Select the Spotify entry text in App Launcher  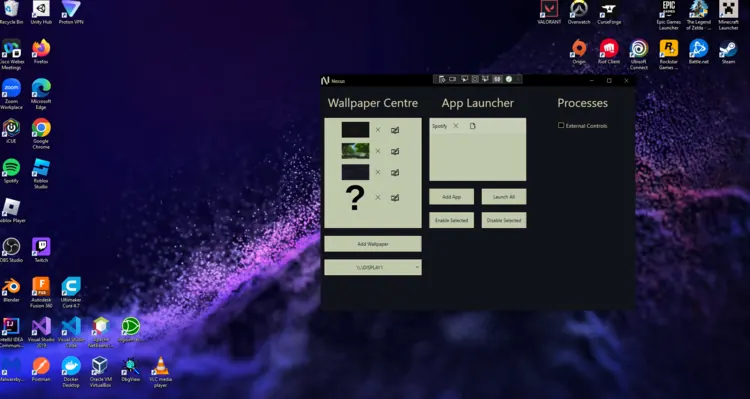440,126
